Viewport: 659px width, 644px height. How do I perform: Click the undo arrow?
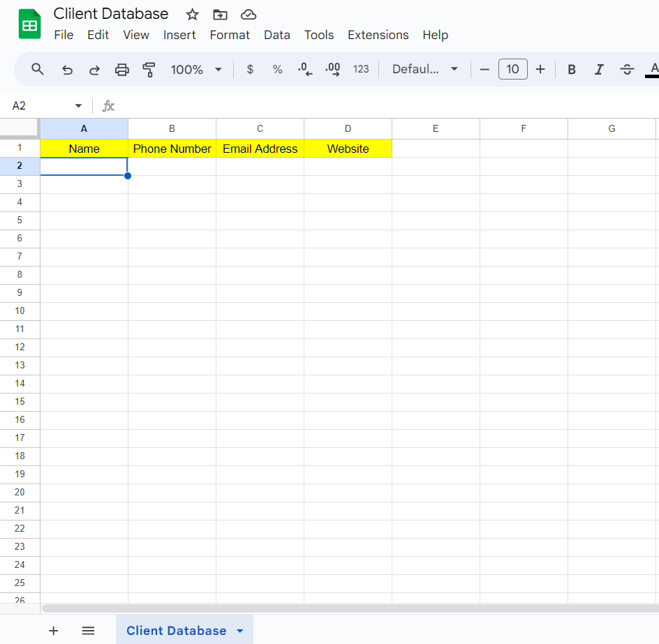click(x=67, y=69)
